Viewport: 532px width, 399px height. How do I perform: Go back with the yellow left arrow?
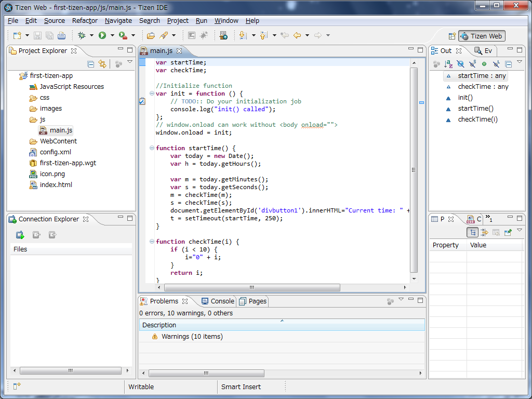pyautogui.click(x=297, y=35)
